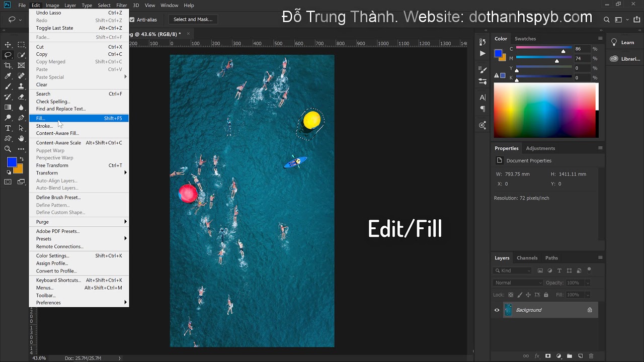The height and width of the screenshot is (362, 644).
Task: Choose the Zoom tool magnifier
Action: [8, 149]
